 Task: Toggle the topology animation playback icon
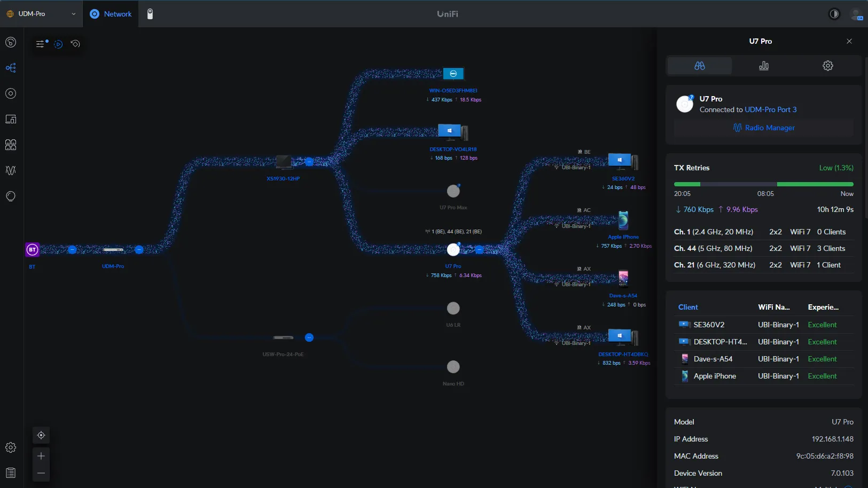[59, 44]
